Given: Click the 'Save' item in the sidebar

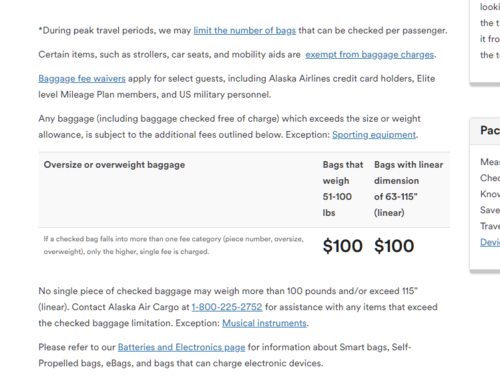Looking at the screenshot, I should click(x=490, y=210).
